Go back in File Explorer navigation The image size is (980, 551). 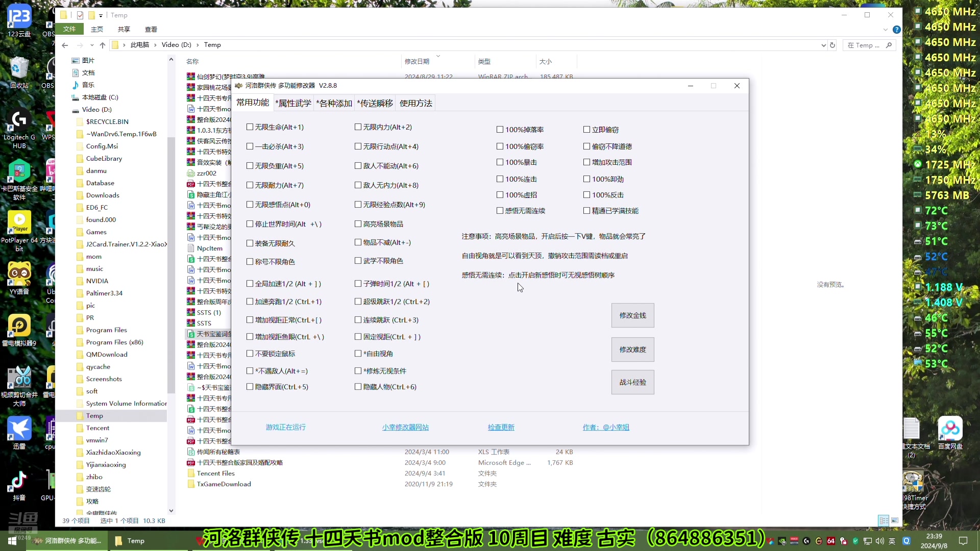(x=65, y=45)
